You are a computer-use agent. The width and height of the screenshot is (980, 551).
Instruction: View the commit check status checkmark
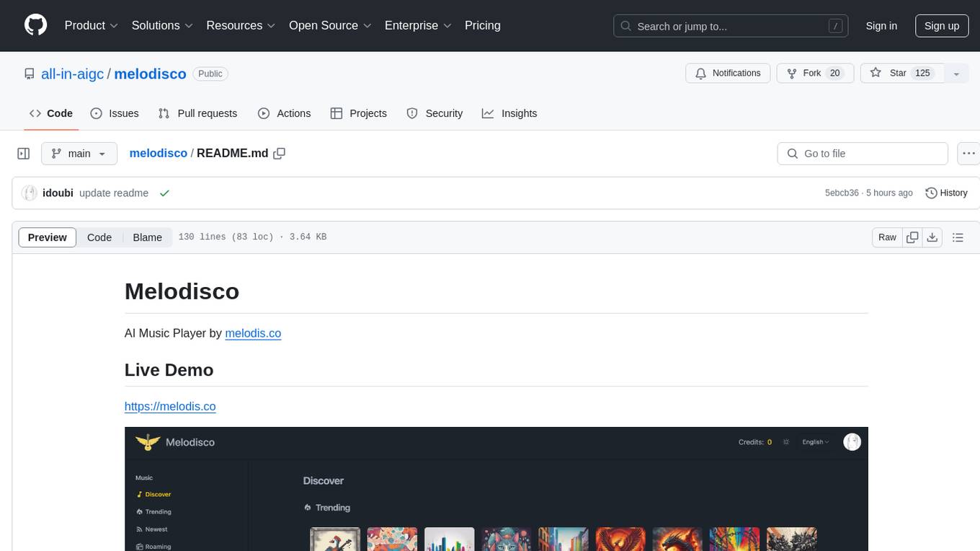164,193
